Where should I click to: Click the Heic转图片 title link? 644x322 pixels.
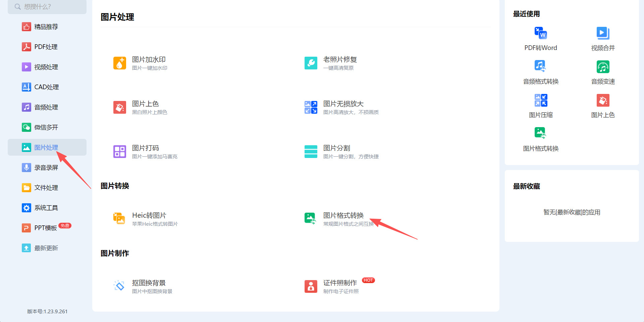click(149, 215)
